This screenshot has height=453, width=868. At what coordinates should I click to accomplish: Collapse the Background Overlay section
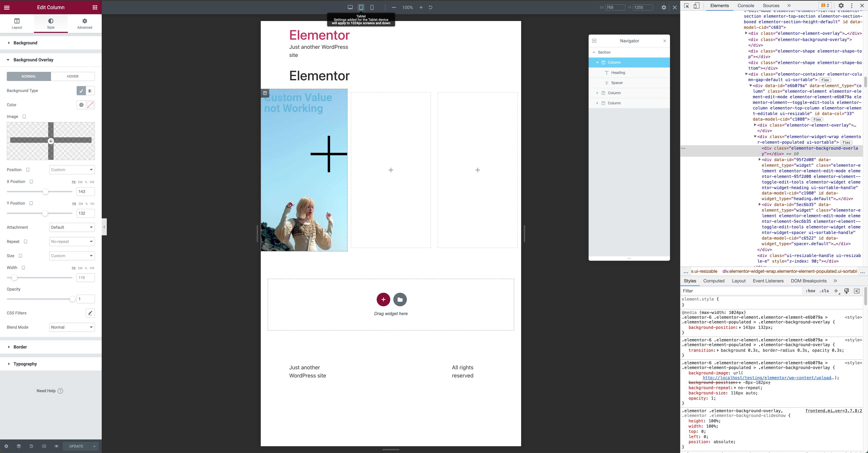(51, 60)
